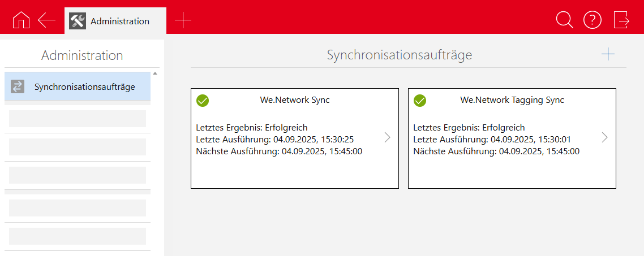Add a new Synchronisationsauftrag with plus
The image size is (644, 256).
608,54
